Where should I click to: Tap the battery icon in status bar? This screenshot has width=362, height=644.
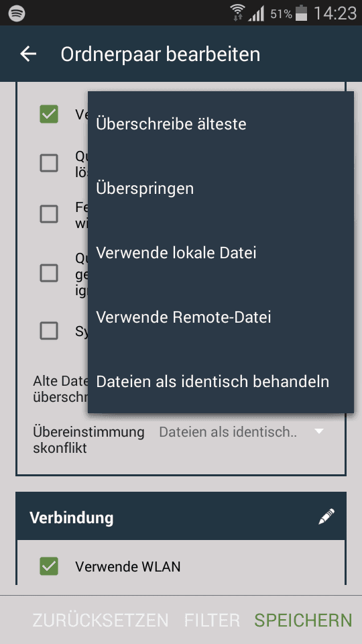tap(301, 13)
